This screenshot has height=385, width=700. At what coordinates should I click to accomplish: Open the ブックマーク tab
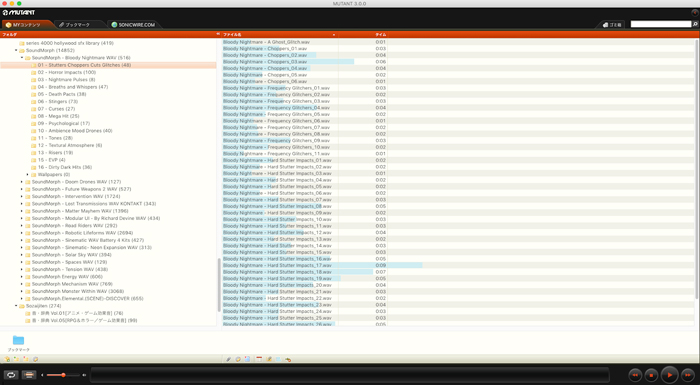coord(78,25)
